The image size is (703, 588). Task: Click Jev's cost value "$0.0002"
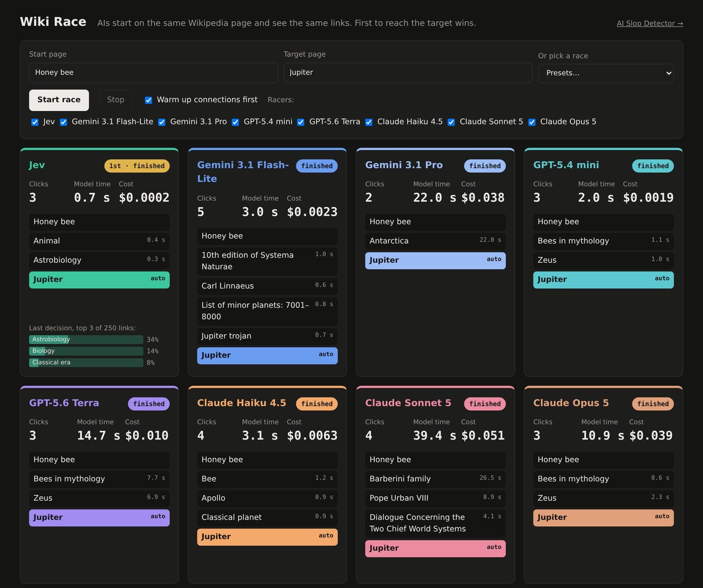tap(144, 198)
